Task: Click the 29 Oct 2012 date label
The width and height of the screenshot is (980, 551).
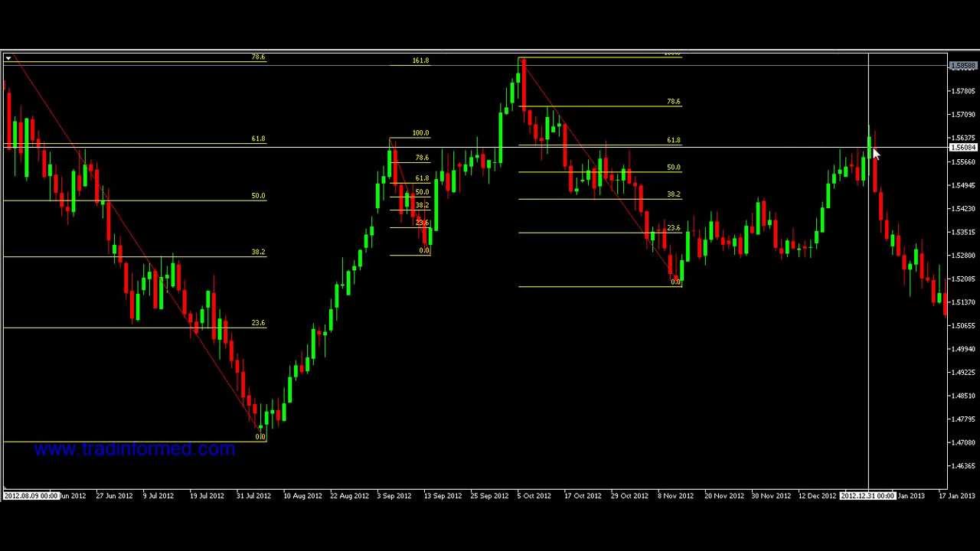Action: tap(629, 496)
